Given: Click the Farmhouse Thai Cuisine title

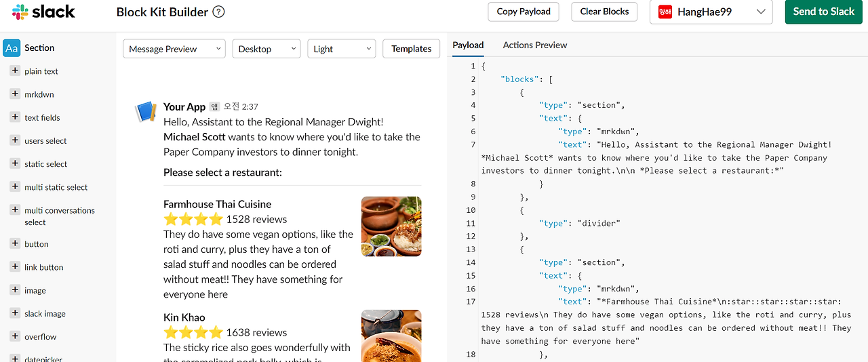Looking at the screenshot, I should coord(217,204).
